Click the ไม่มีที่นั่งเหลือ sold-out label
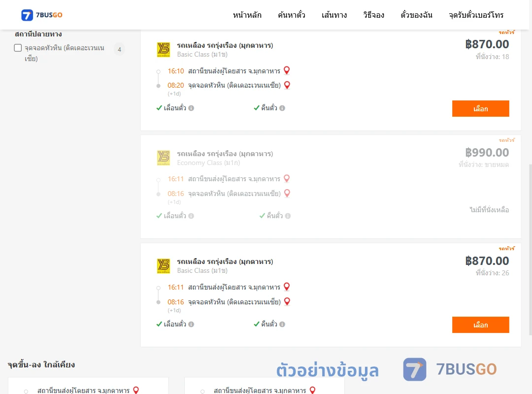 point(489,210)
